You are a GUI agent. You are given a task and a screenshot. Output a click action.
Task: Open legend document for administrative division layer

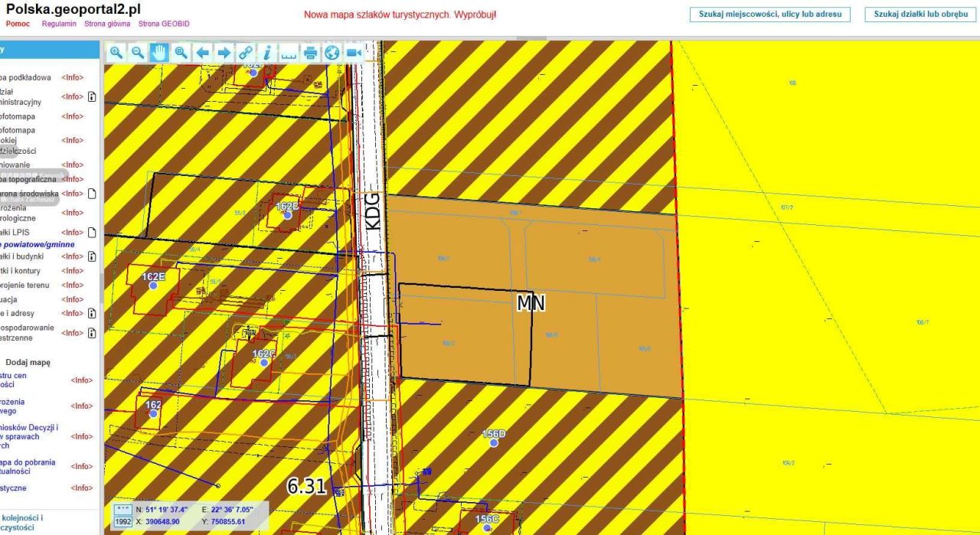(92, 97)
